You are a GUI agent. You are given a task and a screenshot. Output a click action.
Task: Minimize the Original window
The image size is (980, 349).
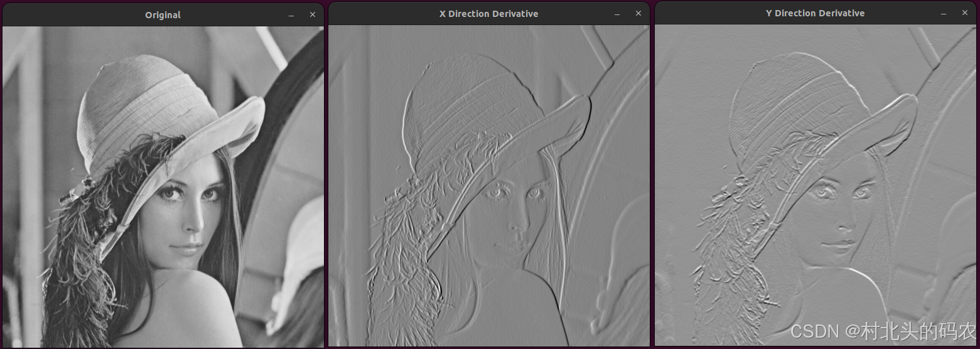291,15
